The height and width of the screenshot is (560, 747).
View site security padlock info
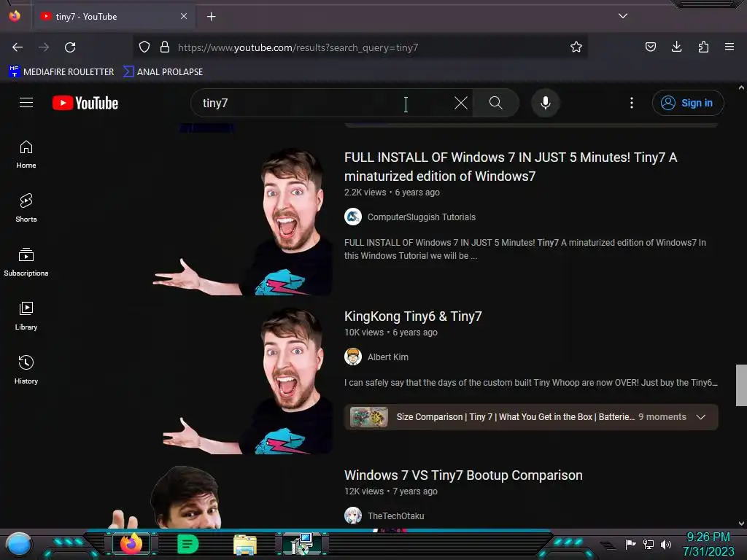click(165, 47)
